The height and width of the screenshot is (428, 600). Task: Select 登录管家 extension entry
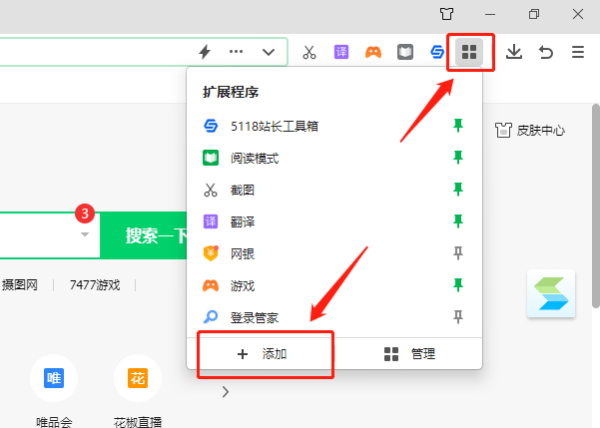(334, 317)
